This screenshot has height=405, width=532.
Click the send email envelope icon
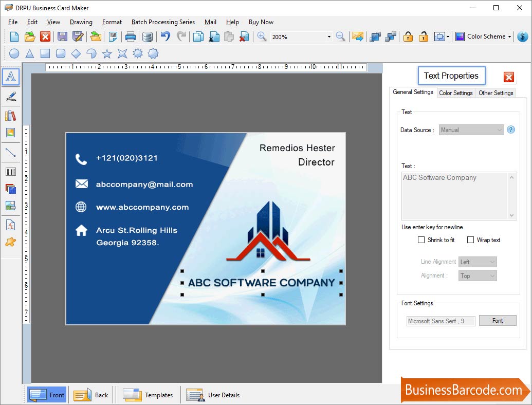click(x=357, y=36)
